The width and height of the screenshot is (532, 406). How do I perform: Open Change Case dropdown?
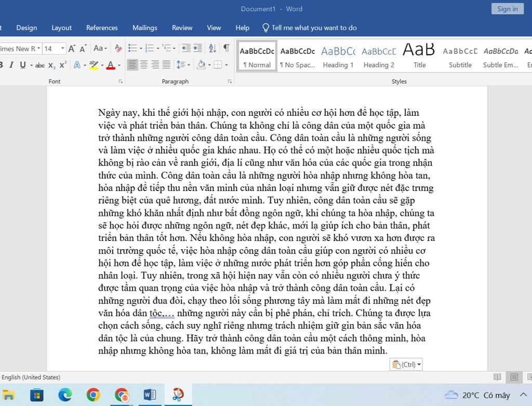[x=100, y=48]
